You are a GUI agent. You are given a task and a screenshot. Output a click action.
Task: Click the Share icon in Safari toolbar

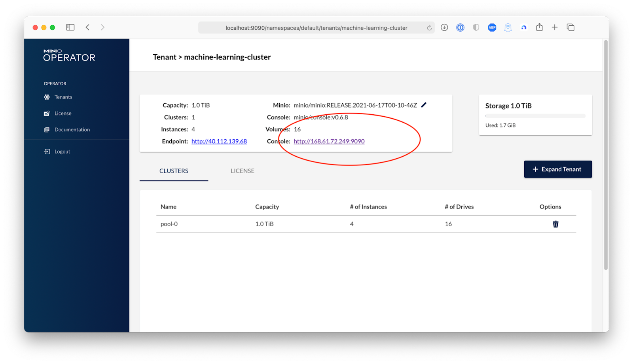tap(539, 27)
